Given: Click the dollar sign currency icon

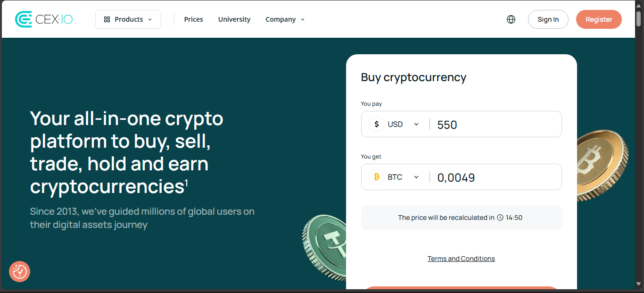Looking at the screenshot, I should pyautogui.click(x=376, y=125).
